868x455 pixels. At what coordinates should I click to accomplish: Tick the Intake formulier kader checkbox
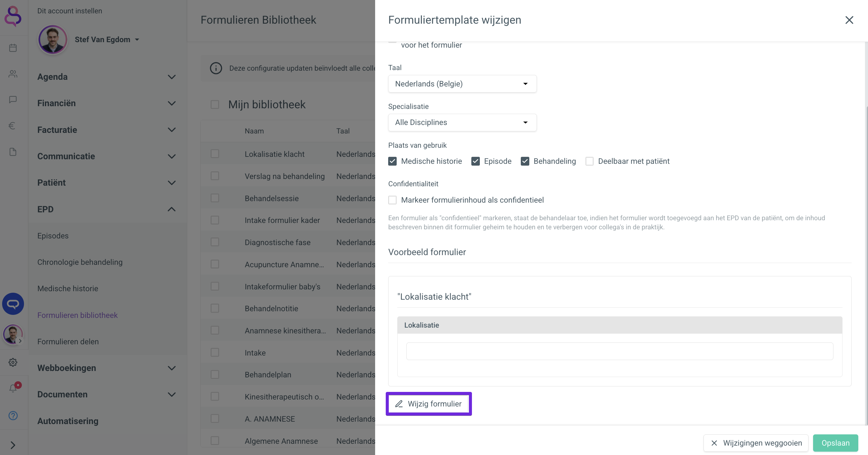tap(215, 220)
